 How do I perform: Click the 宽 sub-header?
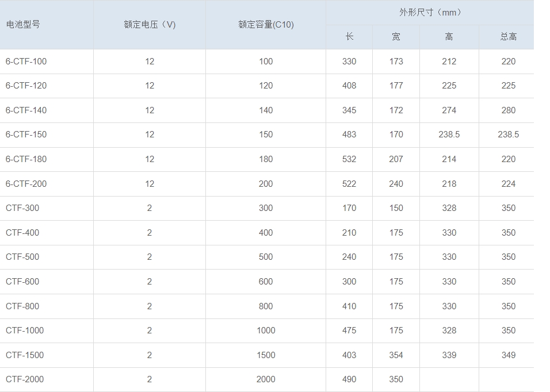396,36
